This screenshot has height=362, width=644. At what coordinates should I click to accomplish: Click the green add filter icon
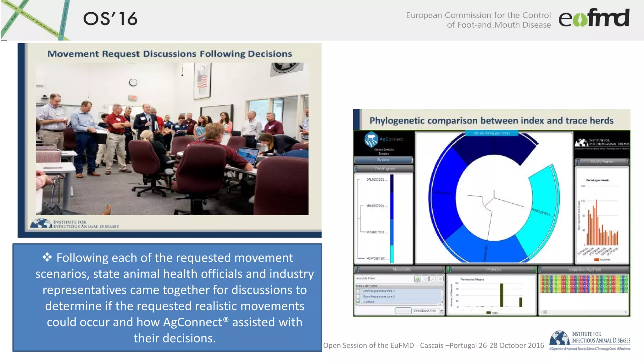point(418,279)
